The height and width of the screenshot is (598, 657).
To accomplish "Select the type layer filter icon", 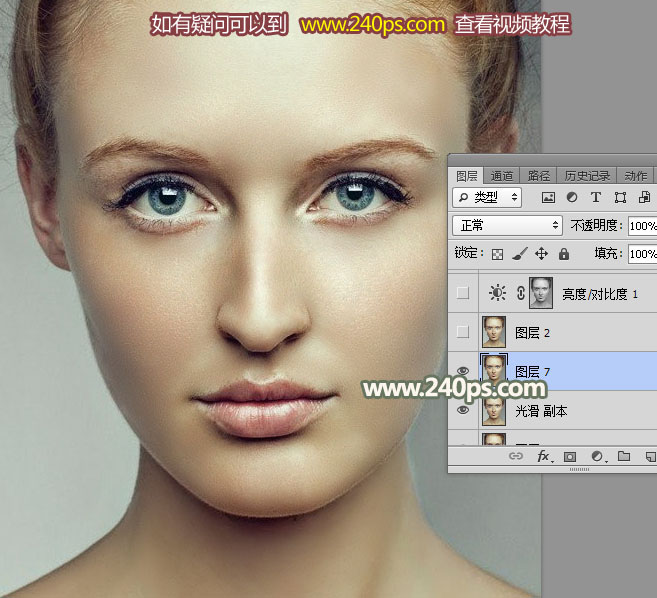I will click(595, 197).
